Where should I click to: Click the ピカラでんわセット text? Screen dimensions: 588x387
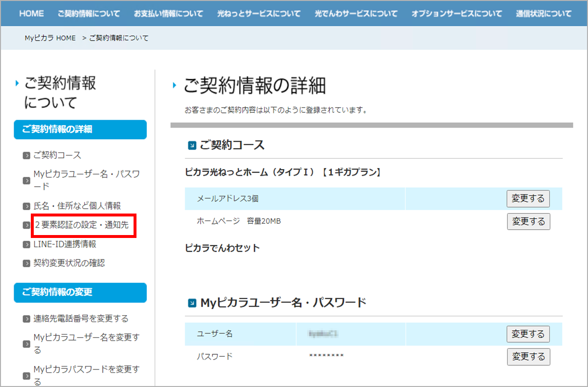tap(223, 248)
